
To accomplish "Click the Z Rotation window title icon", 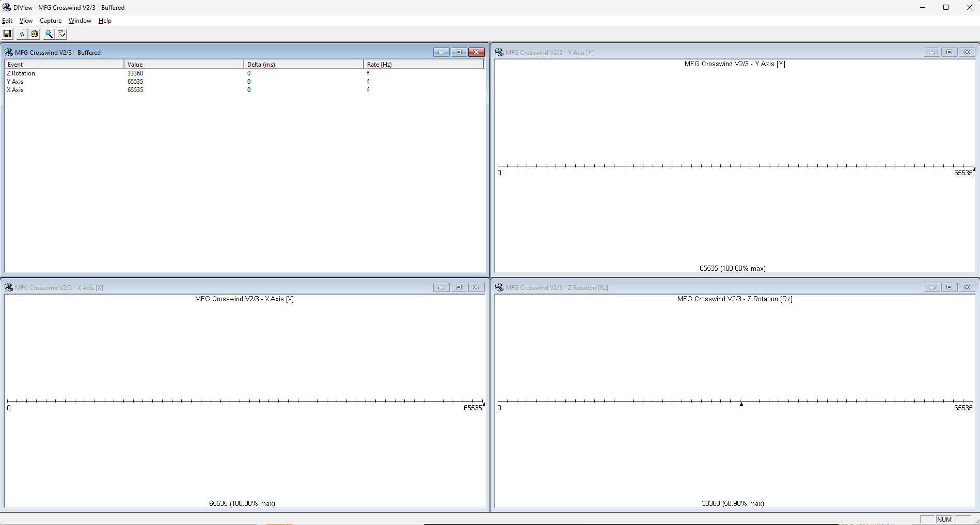I will coord(499,287).
